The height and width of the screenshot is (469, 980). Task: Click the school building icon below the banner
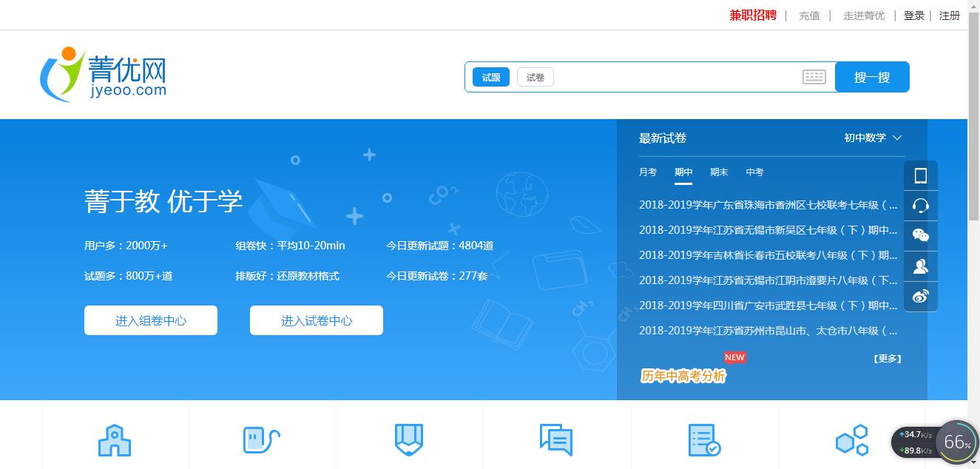click(115, 439)
